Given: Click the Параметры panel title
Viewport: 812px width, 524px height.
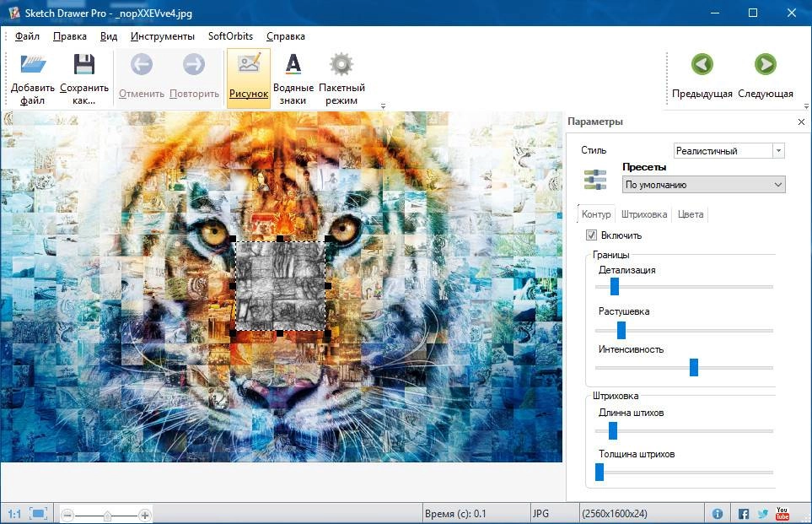Looking at the screenshot, I should (595, 122).
